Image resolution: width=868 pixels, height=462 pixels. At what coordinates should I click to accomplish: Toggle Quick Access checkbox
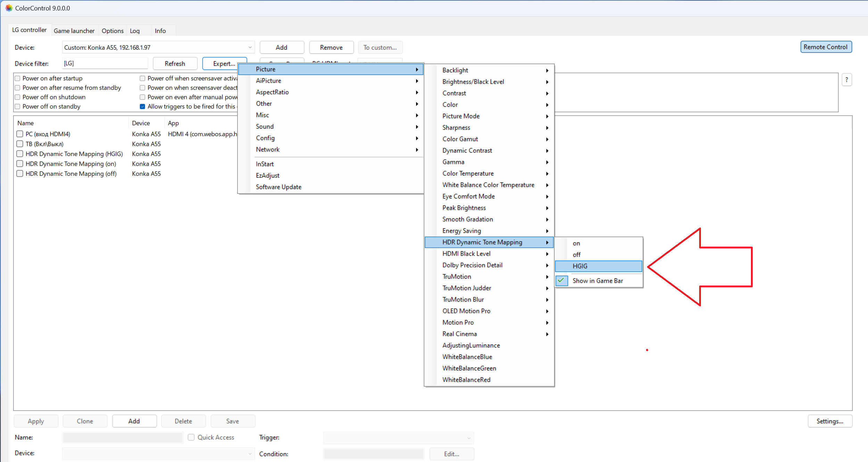[191, 437]
